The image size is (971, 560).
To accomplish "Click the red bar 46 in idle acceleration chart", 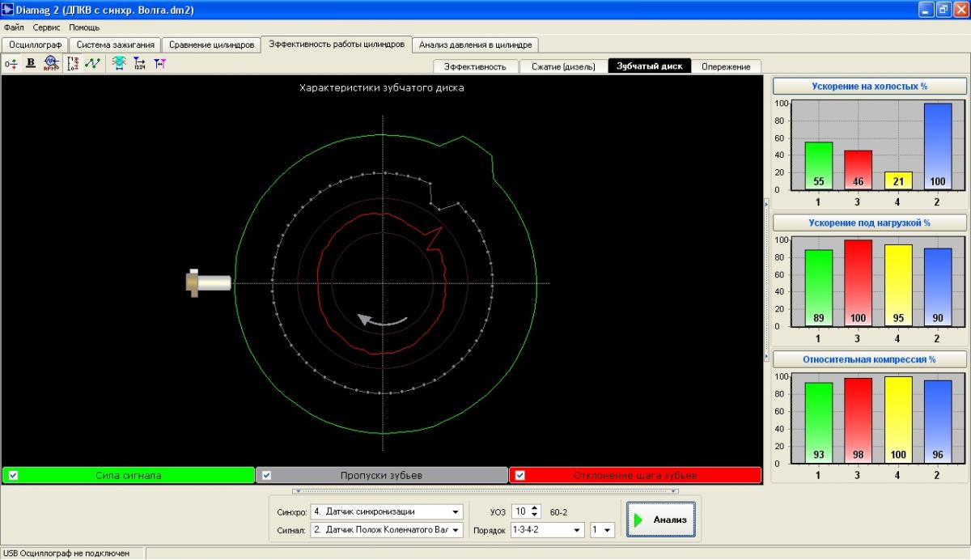I will (x=858, y=170).
